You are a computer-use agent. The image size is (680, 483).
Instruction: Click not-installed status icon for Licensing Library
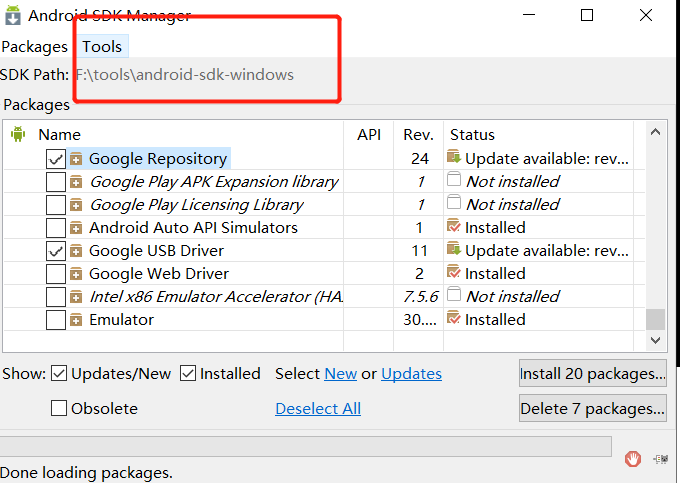point(454,202)
